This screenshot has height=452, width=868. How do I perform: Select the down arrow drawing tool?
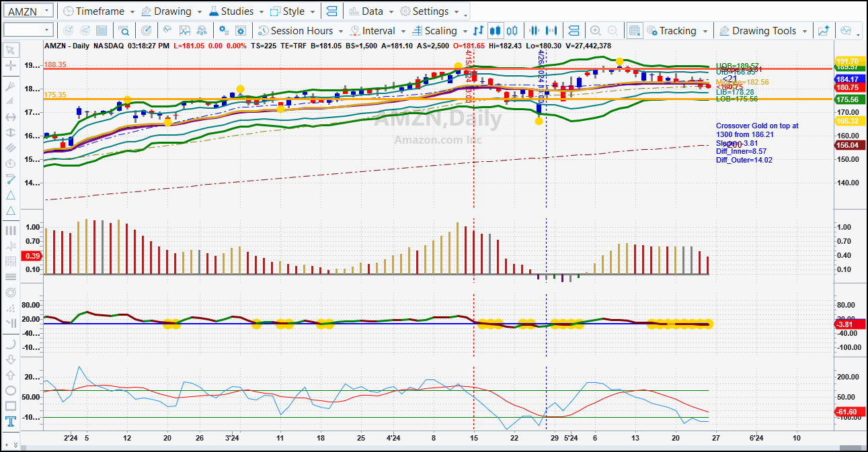pyautogui.click(x=11, y=359)
